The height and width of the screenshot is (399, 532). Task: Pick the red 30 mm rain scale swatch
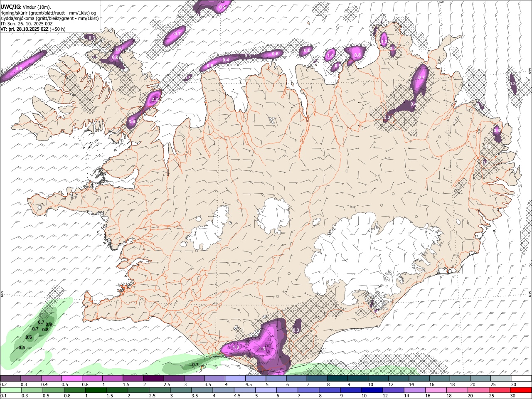coord(521,390)
